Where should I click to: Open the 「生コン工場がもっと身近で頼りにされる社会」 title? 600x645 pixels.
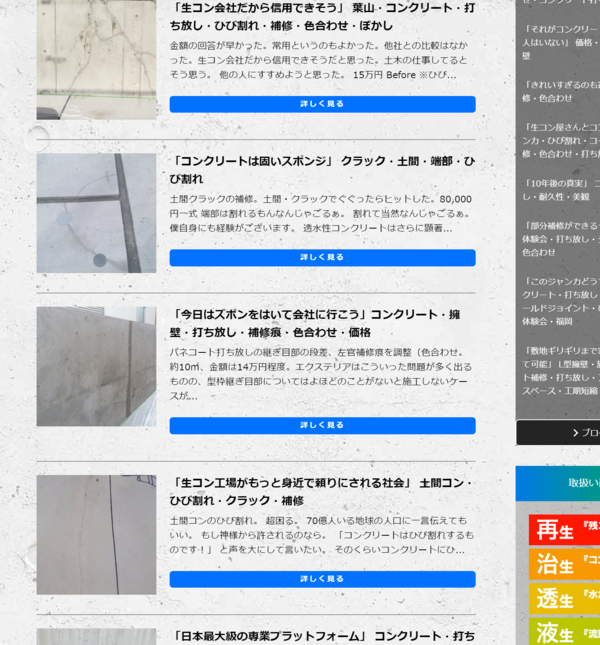pos(321,492)
